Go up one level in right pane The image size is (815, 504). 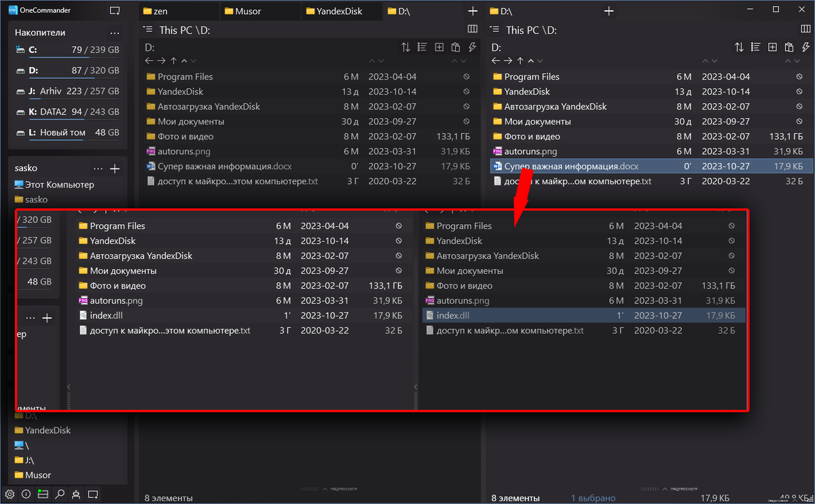pos(520,60)
